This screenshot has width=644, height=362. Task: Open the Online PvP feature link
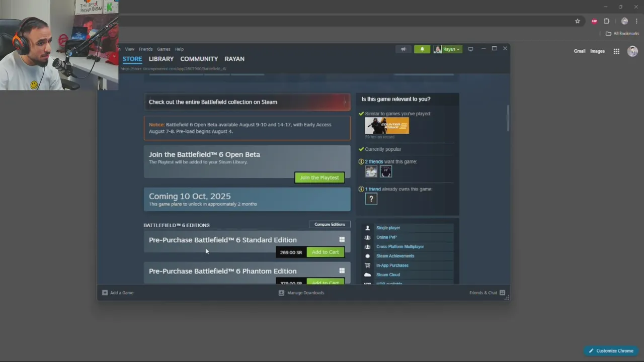(386, 237)
